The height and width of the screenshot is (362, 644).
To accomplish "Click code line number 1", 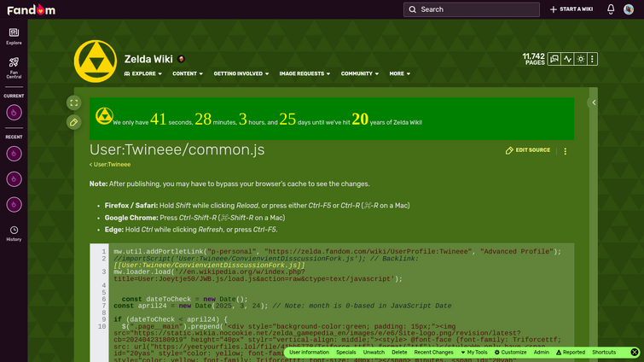I will coord(104,252).
